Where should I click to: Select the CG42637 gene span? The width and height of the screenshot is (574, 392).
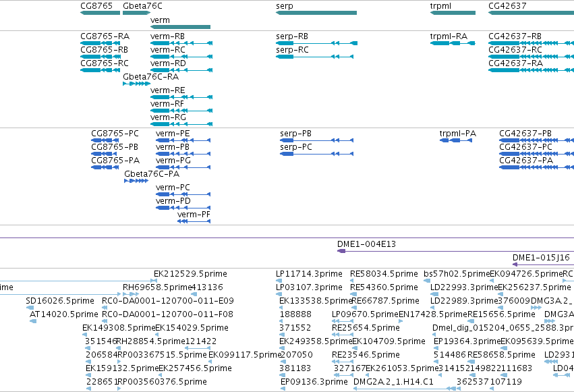pos(532,13)
